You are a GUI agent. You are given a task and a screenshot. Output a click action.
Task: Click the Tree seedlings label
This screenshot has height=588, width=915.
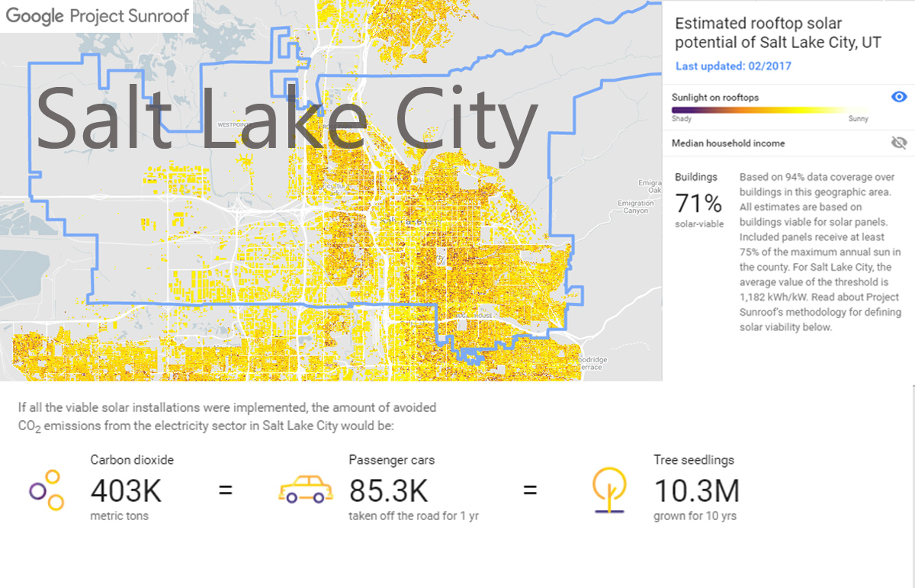point(694,460)
